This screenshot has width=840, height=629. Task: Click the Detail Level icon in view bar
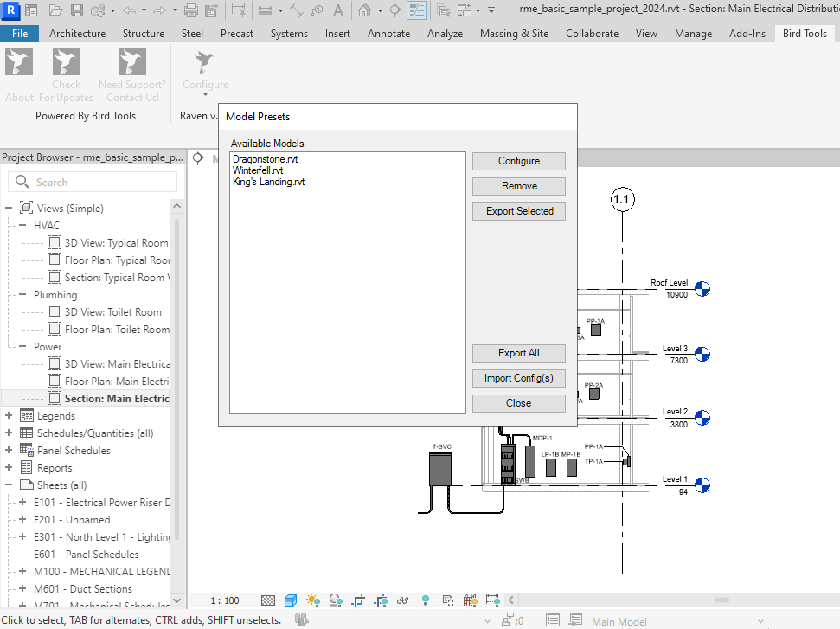[x=269, y=600]
